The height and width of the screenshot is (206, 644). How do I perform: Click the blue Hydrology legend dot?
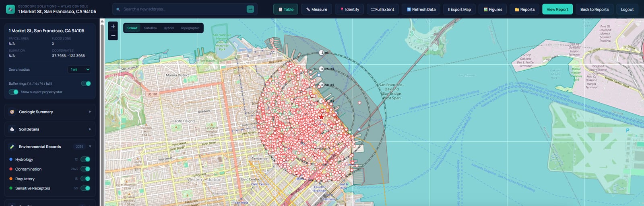[11, 159]
